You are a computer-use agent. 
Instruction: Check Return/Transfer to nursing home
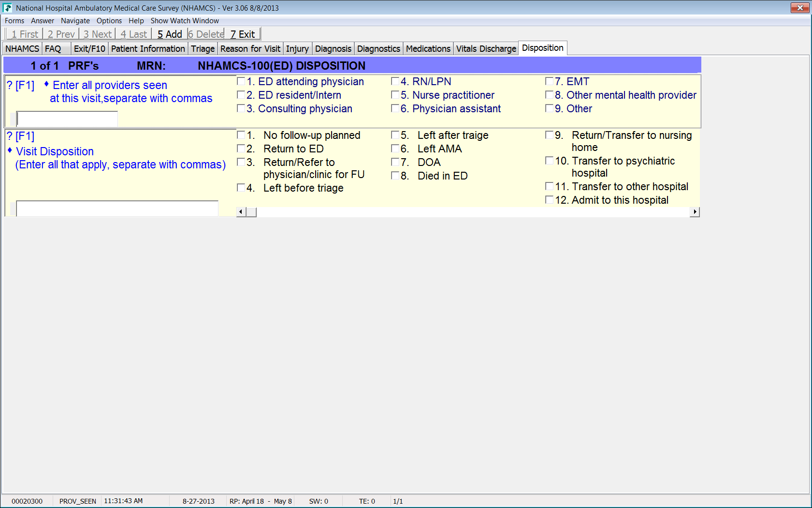549,135
